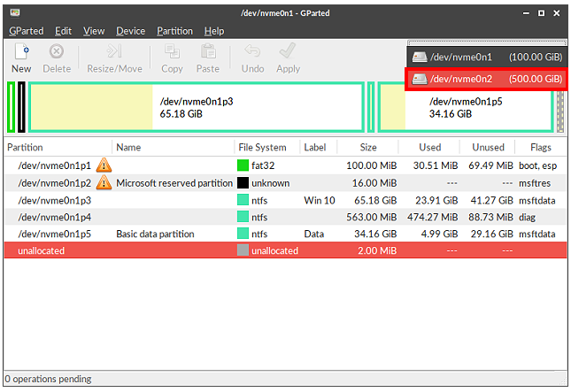Viewport: 571px width, 392px height.
Task: Select /dev/nvme0n1p3 block in disk map
Action: point(197,107)
